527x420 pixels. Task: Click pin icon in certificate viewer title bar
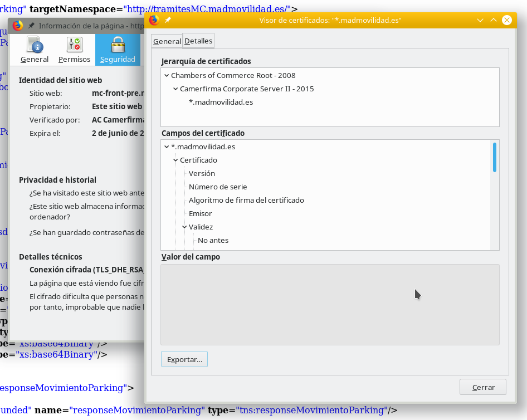pos(168,20)
